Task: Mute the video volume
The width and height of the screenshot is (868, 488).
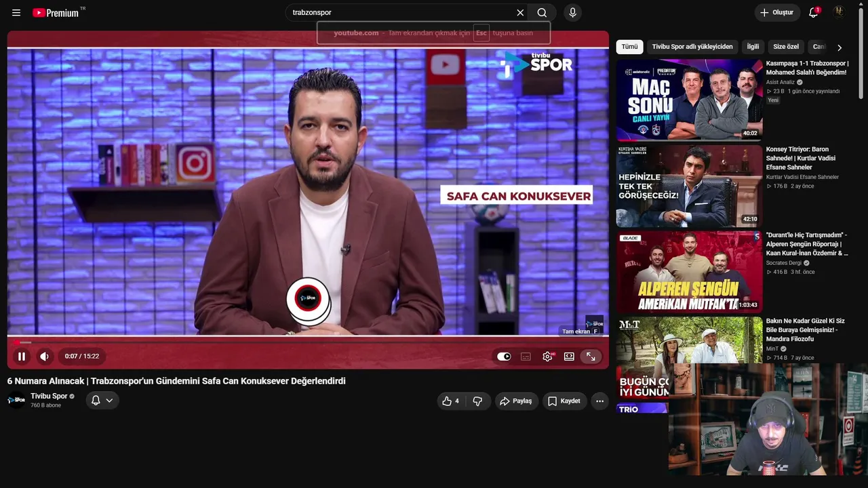Action: pos(44,357)
